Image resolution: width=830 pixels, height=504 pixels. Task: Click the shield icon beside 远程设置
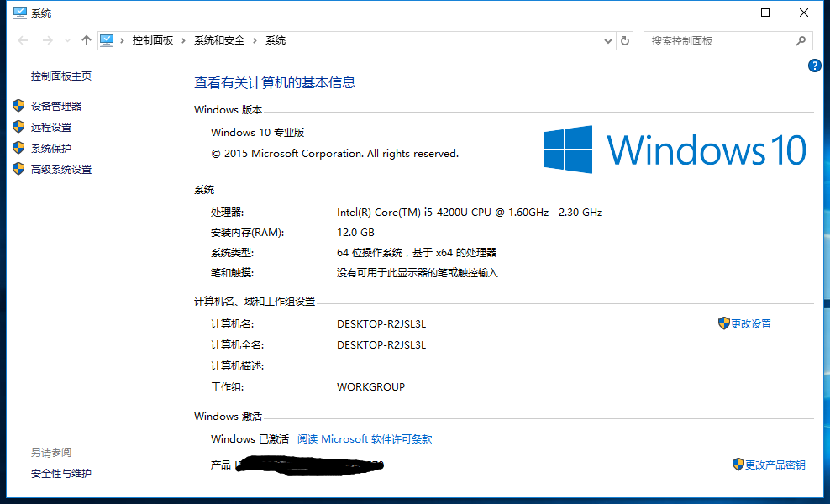(18, 127)
